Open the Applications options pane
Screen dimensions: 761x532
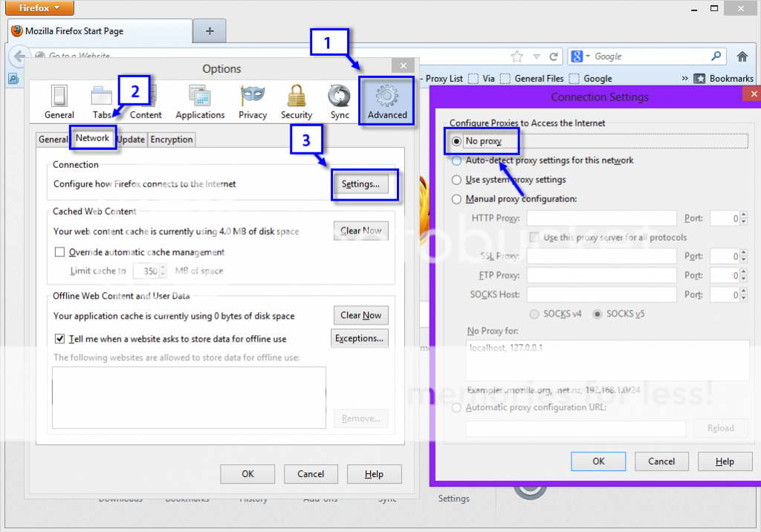(x=200, y=102)
